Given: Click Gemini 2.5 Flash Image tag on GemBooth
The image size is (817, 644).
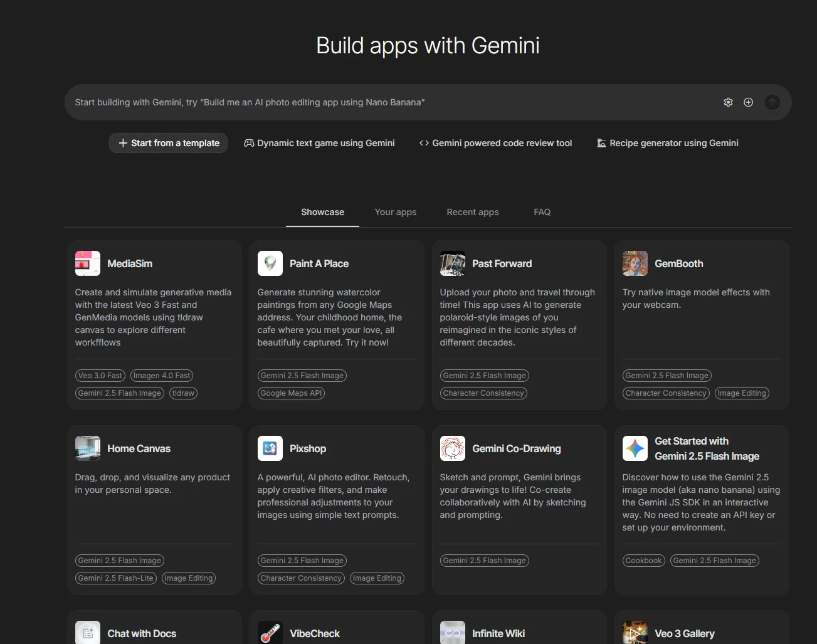Looking at the screenshot, I should 667,376.
